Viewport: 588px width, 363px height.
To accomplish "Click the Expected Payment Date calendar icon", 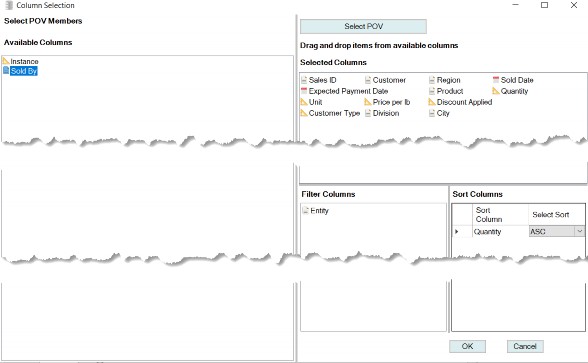I will (304, 91).
